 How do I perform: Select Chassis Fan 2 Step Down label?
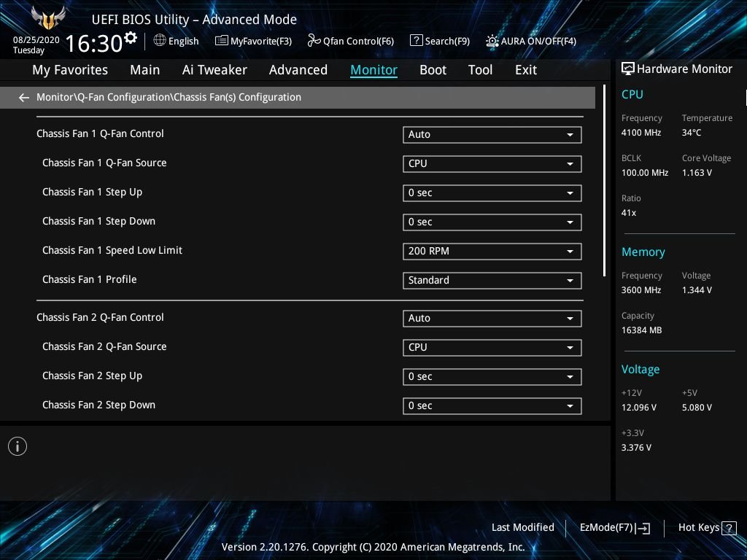coord(98,405)
